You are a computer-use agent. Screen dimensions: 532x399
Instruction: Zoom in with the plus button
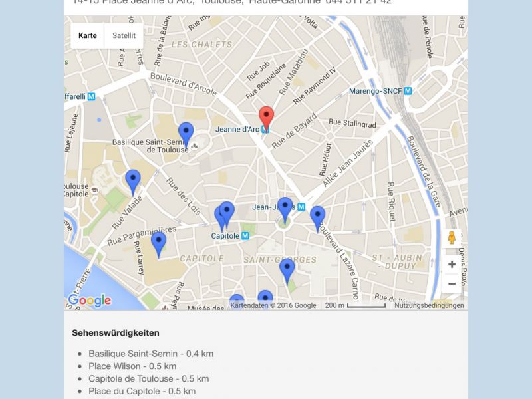(x=452, y=264)
